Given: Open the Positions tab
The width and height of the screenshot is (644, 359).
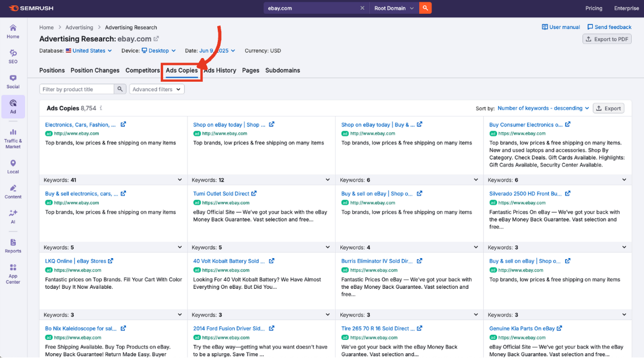Looking at the screenshot, I should 52,70.
